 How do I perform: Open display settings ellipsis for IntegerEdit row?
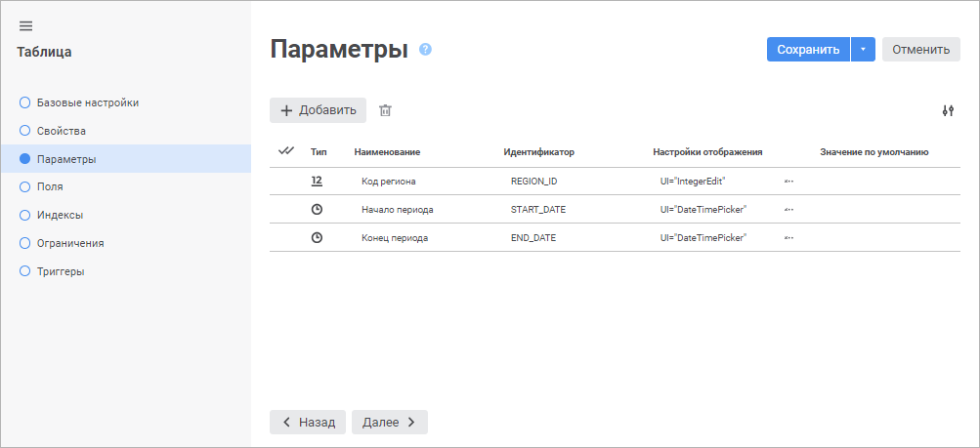coord(788,181)
